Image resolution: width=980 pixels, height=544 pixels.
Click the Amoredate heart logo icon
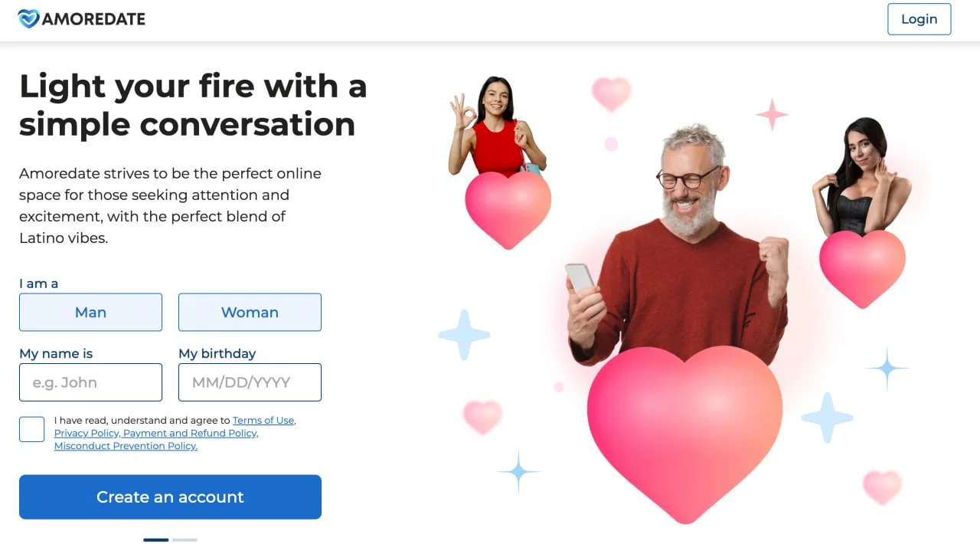pos(29,18)
